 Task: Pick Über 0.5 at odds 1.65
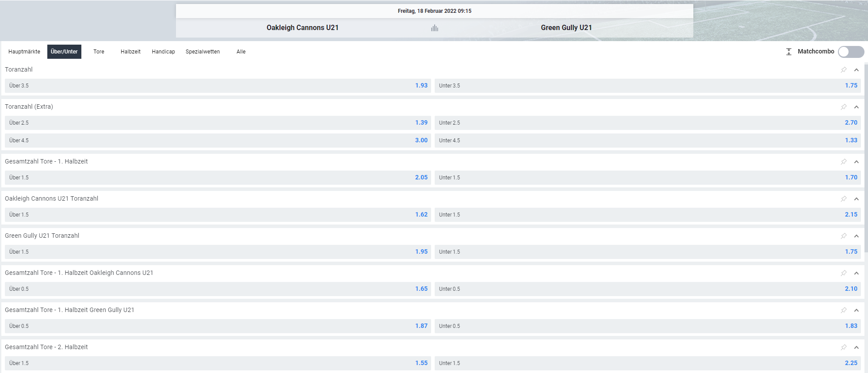click(x=218, y=289)
